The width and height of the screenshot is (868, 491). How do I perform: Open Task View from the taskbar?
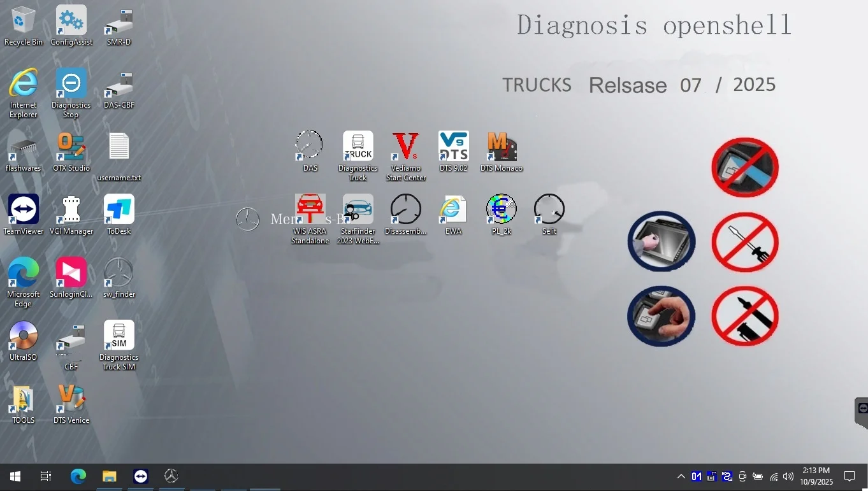(46, 476)
